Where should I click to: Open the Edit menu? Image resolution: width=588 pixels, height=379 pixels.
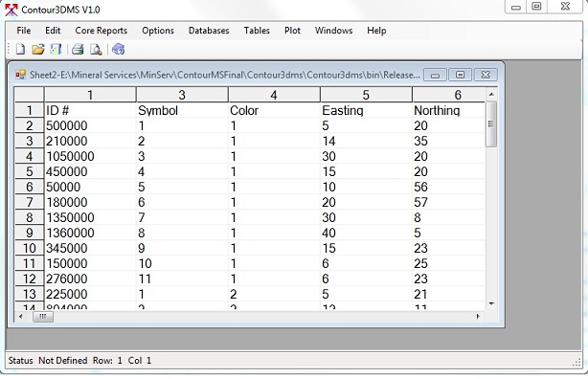(53, 31)
